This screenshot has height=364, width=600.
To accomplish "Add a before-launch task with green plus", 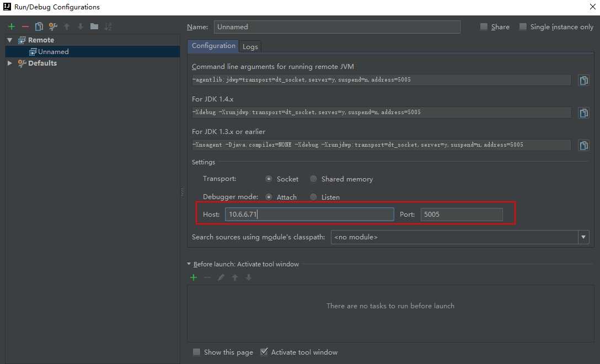I will point(194,277).
